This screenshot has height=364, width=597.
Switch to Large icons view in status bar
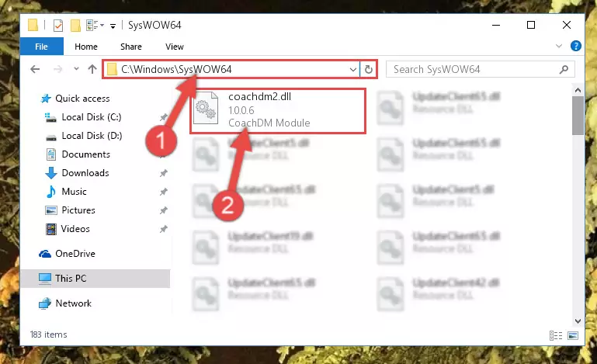coord(573,335)
